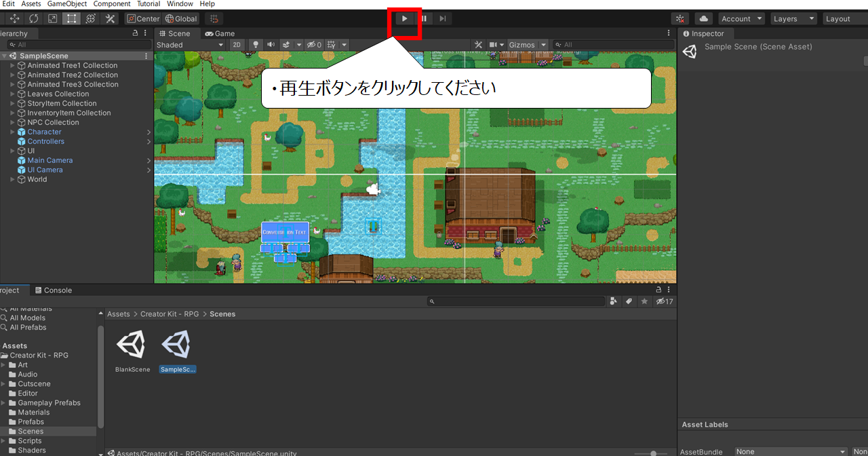
Task: Click the Step frame button
Action: tap(443, 18)
